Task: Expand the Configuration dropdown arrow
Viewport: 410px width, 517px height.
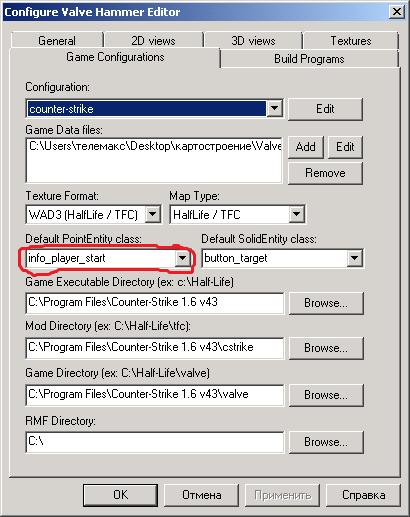Action: click(274, 108)
